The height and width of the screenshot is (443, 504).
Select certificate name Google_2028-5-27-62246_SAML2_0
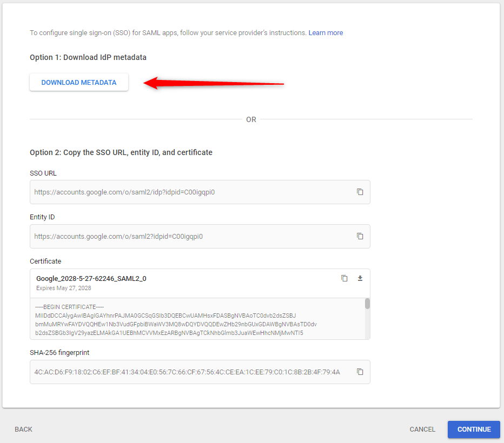pyautogui.click(x=91, y=278)
